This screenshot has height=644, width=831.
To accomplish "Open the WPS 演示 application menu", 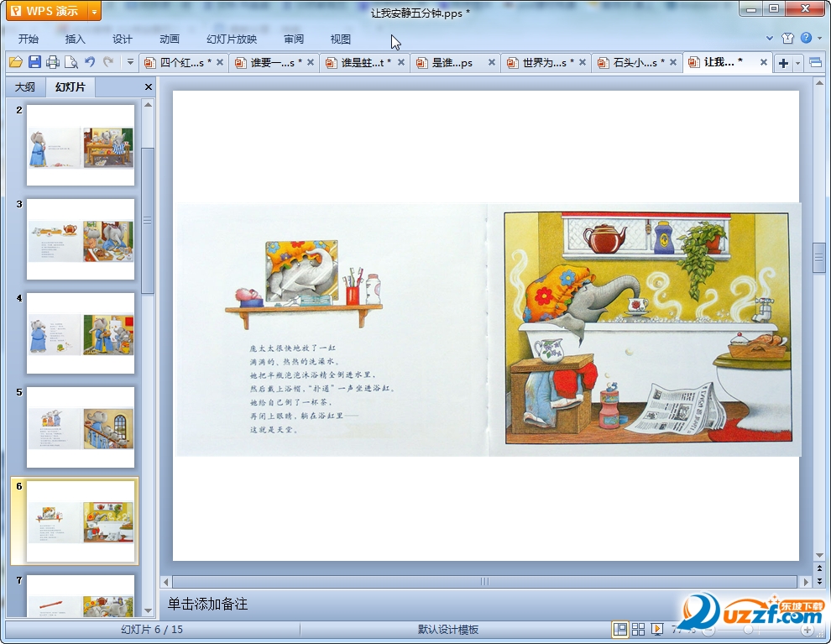I will (47, 11).
